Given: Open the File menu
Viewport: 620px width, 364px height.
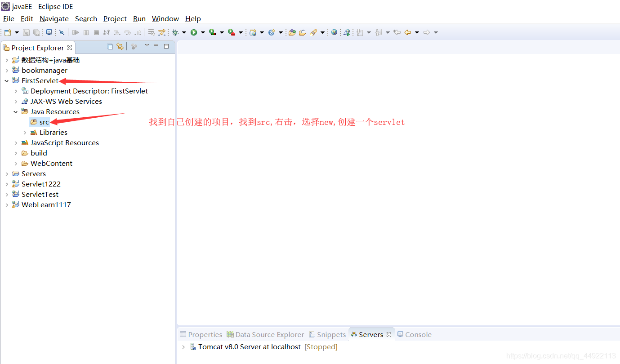Looking at the screenshot, I should [9, 18].
